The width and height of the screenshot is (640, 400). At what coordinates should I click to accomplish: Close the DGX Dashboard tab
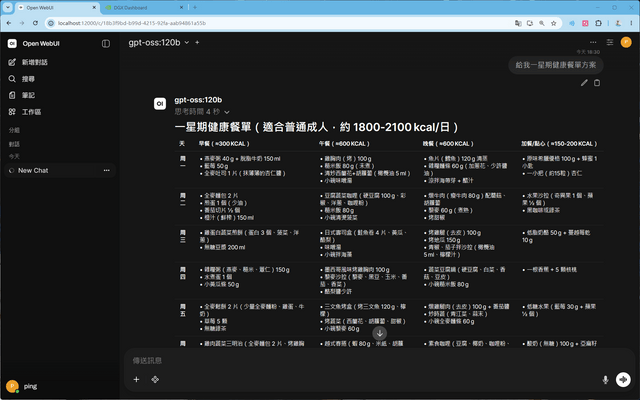pyautogui.click(x=182, y=7)
